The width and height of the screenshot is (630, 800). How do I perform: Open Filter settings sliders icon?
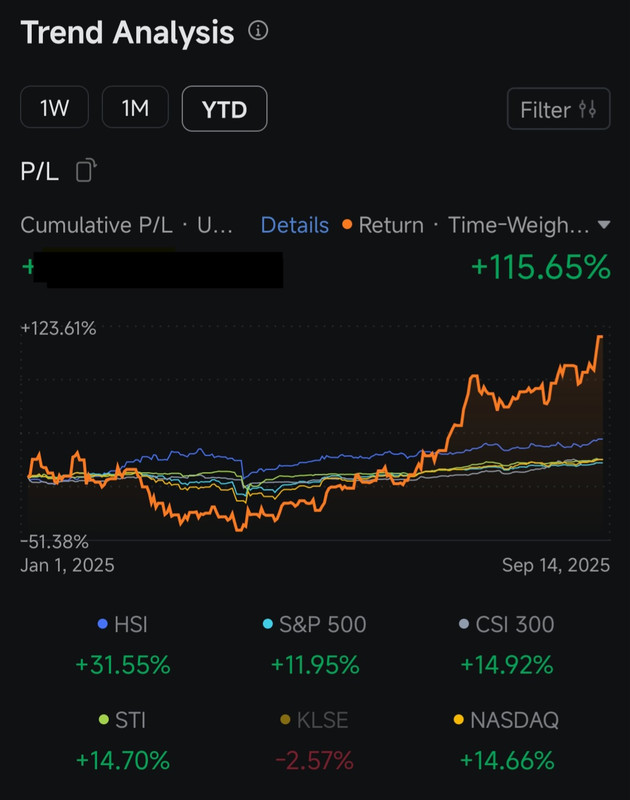coord(587,109)
